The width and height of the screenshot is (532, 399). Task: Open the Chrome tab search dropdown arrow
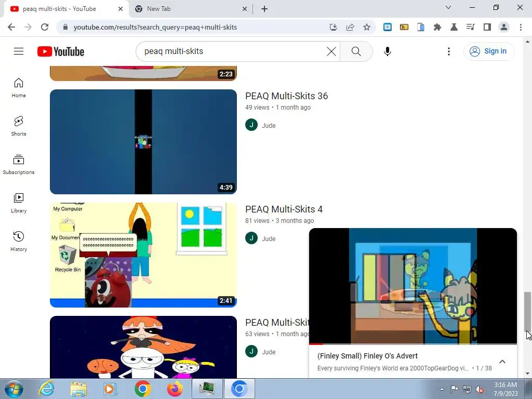tap(448, 7)
